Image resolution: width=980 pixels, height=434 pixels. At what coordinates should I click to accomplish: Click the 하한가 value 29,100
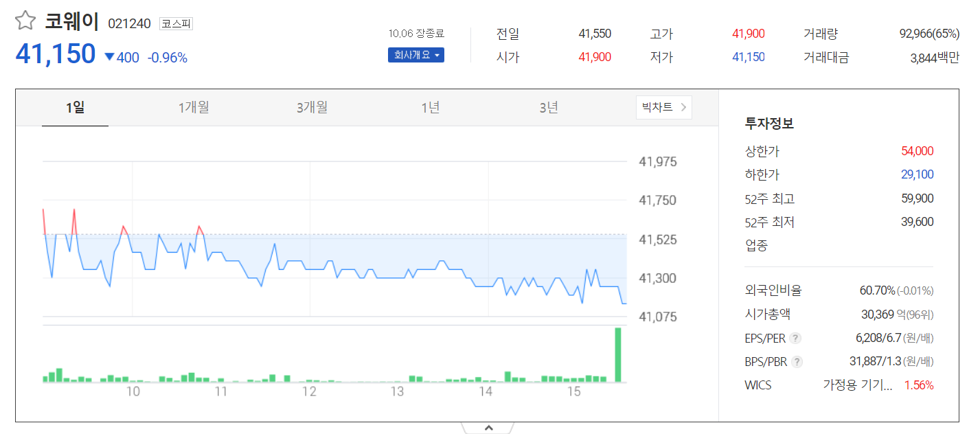click(918, 174)
